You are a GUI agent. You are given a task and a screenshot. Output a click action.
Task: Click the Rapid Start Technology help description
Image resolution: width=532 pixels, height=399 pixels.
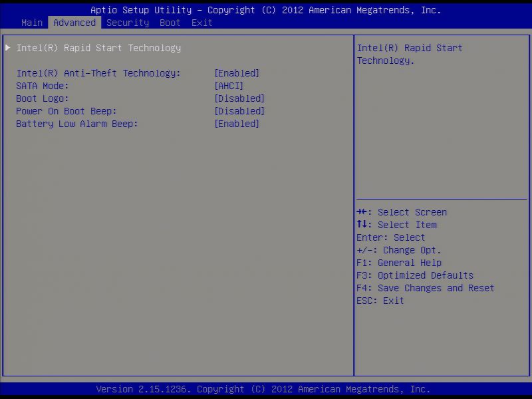[x=410, y=55]
